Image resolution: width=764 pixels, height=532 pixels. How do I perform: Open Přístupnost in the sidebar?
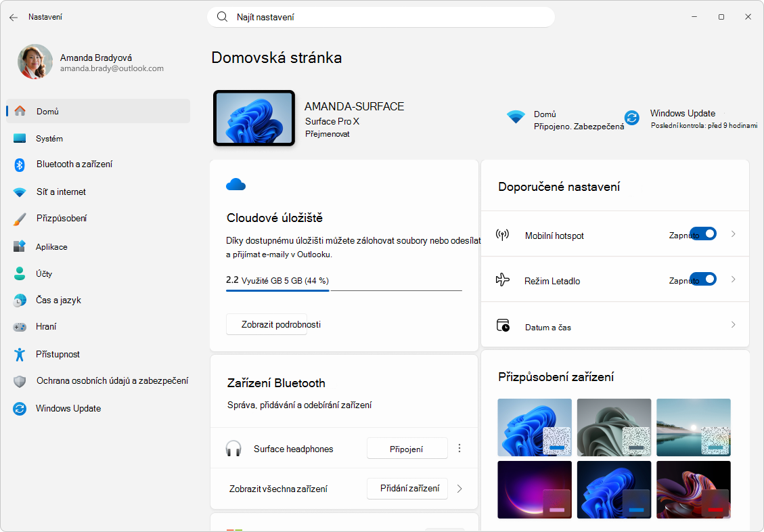click(98, 354)
